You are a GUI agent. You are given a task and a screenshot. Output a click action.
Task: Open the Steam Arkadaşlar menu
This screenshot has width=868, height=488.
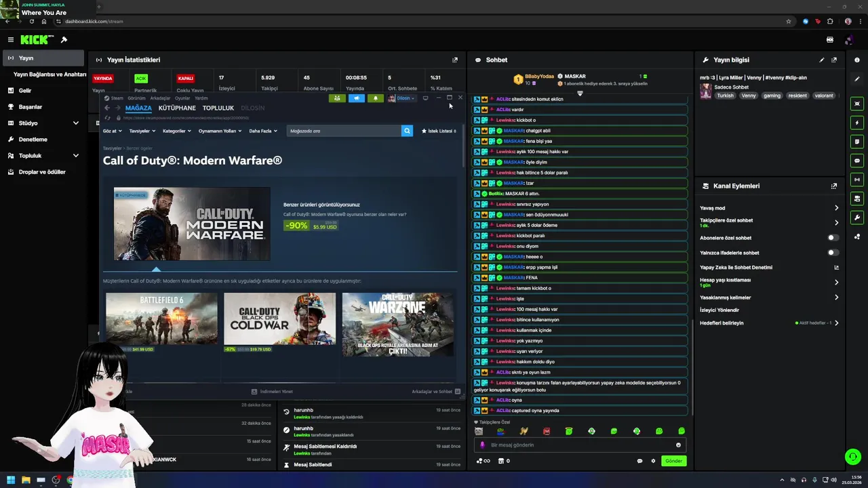pyautogui.click(x=160, y=98)
